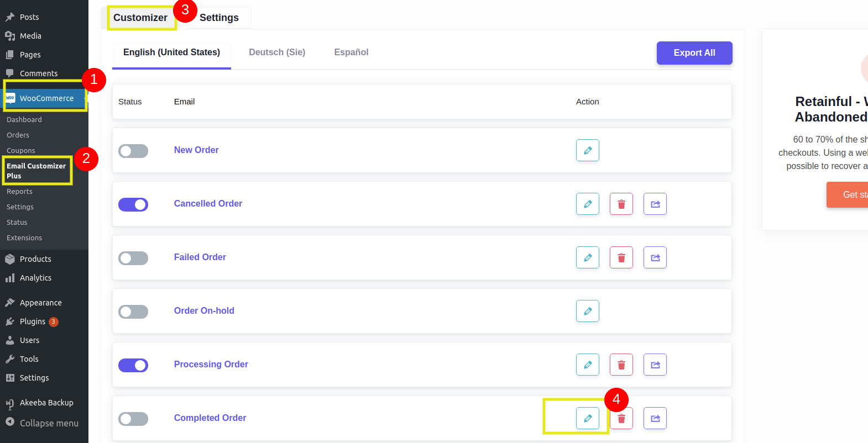Image resolution: width=868 pixels, height=443 pixels.
Task: Switch to the Deutsch (Sie) language tab
Action: (x=277, y=52)
